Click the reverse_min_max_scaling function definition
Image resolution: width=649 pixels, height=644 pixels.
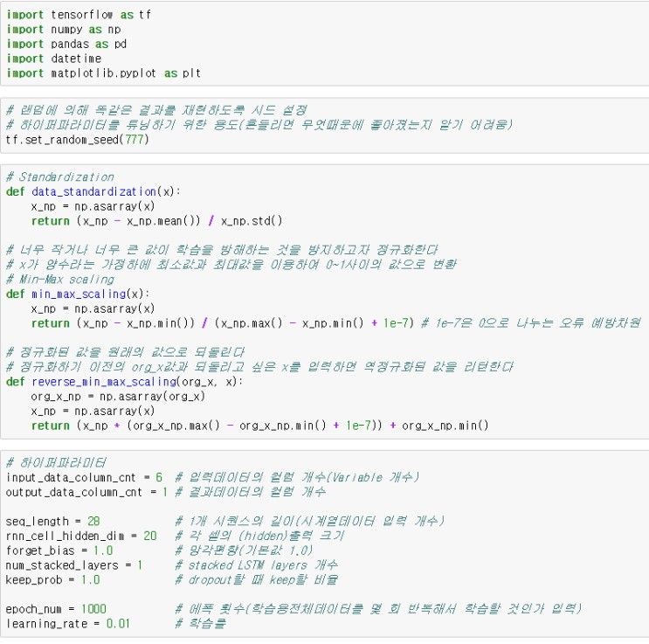(124, 382)
